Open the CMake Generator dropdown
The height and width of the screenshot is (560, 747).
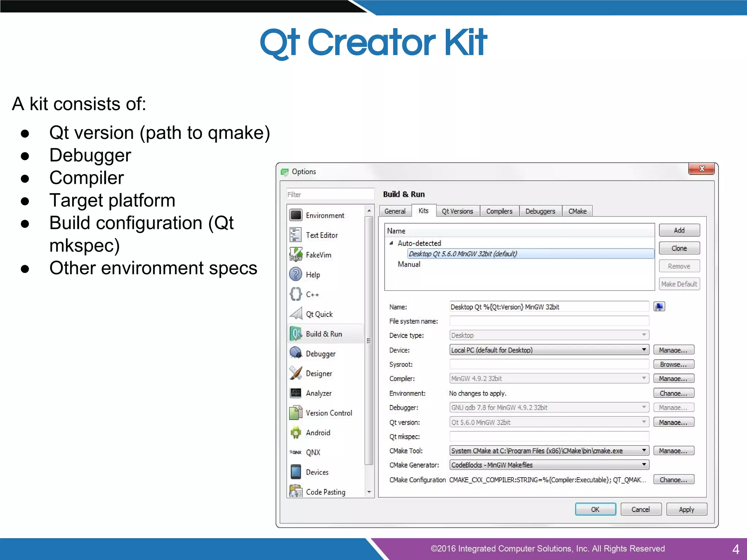pos(549,465)
